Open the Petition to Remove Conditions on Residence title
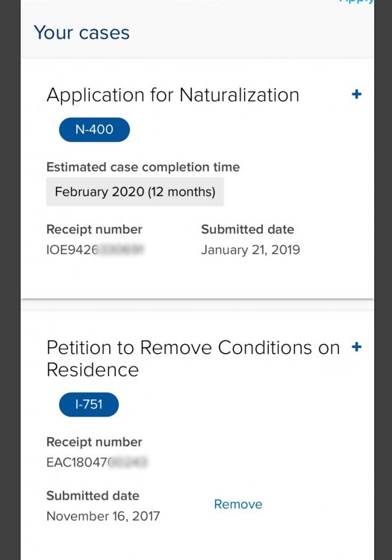The width and height of the screenshot is (392, 560). pos(193,358)
